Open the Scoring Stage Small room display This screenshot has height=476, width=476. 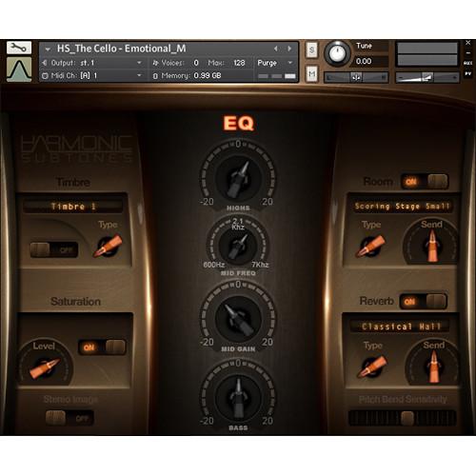[403, 207]
